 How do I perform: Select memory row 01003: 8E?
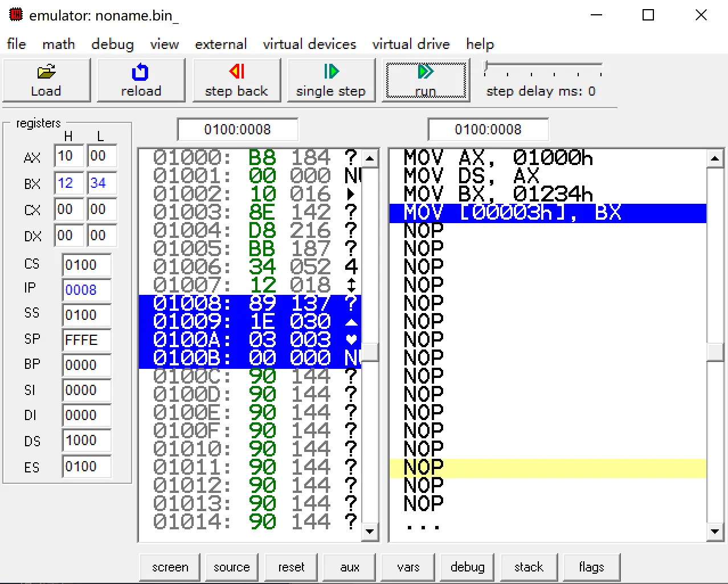pyautogui.click(x=250, y=212)
